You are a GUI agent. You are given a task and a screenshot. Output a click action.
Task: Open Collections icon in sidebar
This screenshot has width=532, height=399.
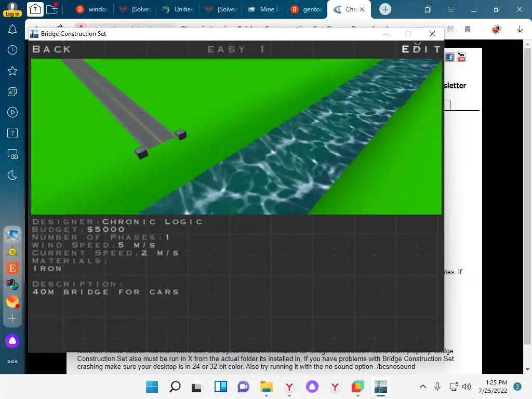tap(12, 91)
